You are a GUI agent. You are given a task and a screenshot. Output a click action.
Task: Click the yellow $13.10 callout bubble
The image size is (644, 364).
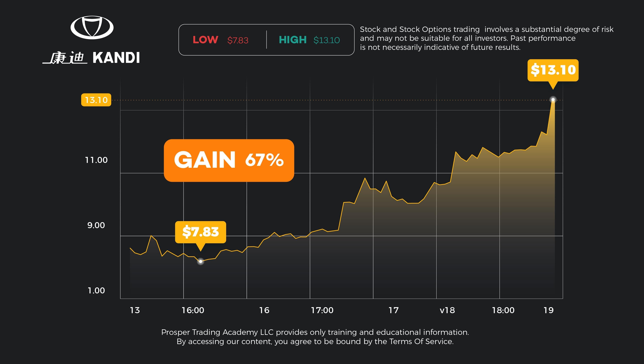point(553,70)
